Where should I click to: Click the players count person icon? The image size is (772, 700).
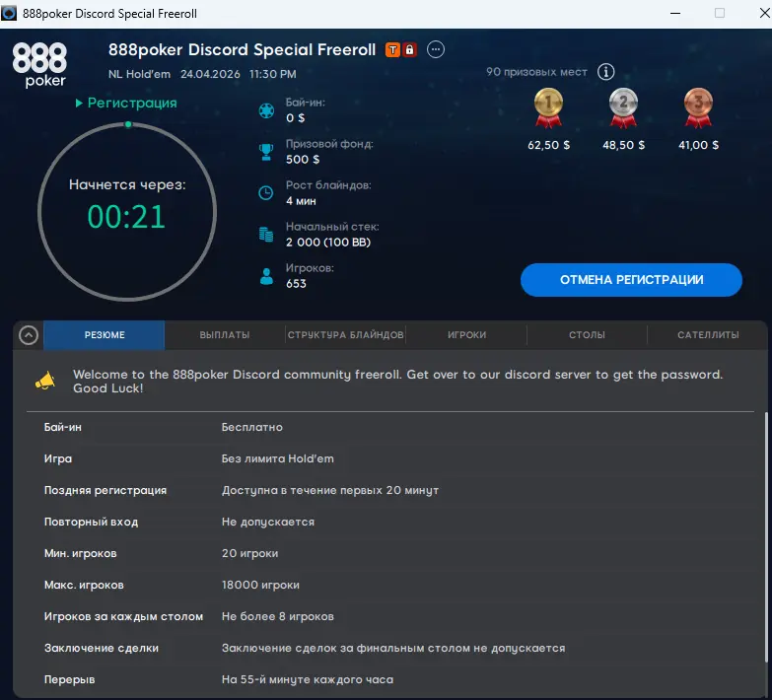266,276
